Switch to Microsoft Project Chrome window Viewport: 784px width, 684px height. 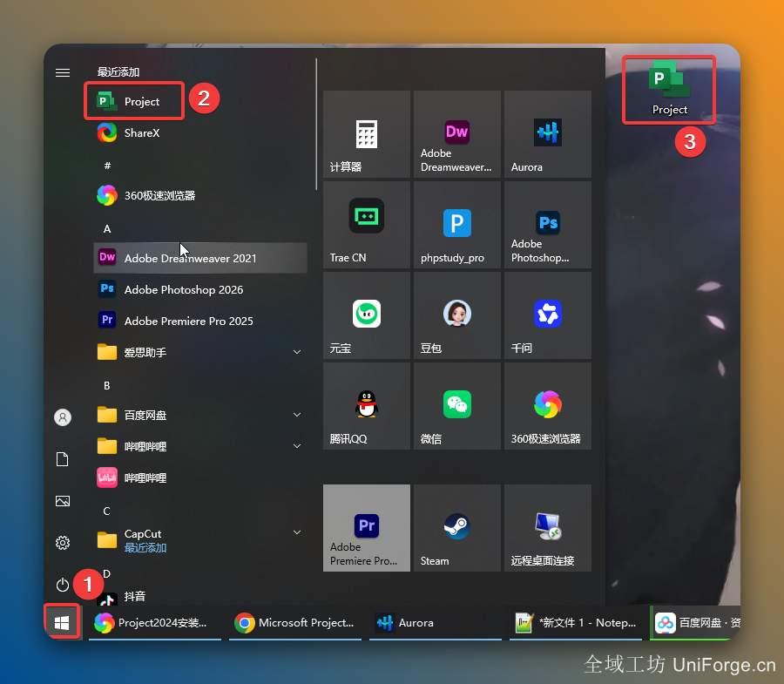pyautogui.click(x=295, y=623)
